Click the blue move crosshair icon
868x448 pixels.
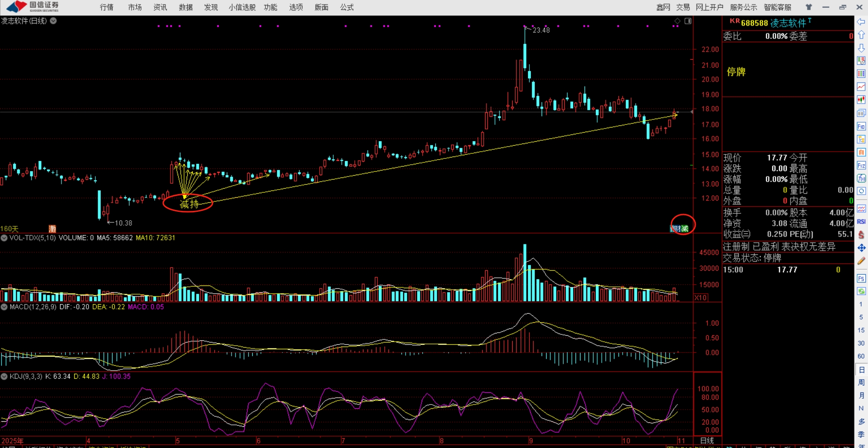pos(861,248)
